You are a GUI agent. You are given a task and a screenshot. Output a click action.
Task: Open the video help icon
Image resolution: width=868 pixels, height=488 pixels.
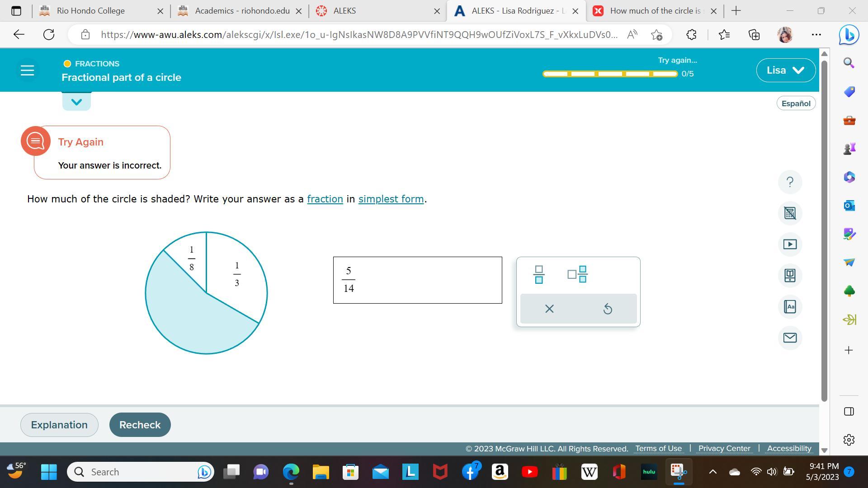pyautogui.click(x=790, y=244)
